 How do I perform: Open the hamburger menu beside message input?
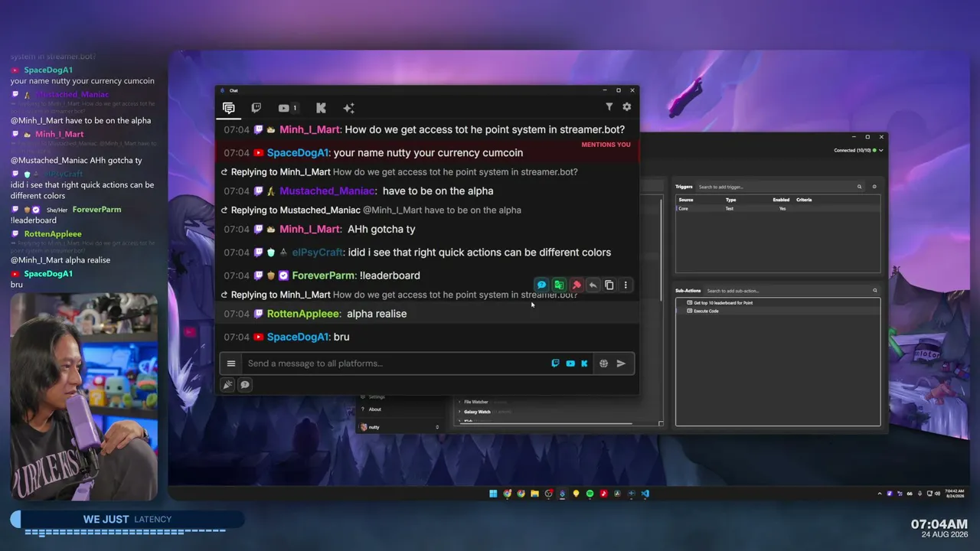231,364
